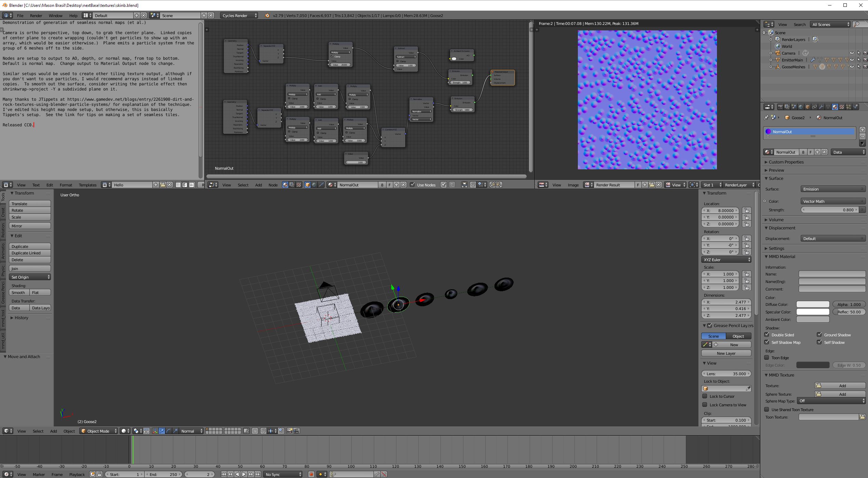Open the Render properties tab camera icon

click(x=781, y=107)
